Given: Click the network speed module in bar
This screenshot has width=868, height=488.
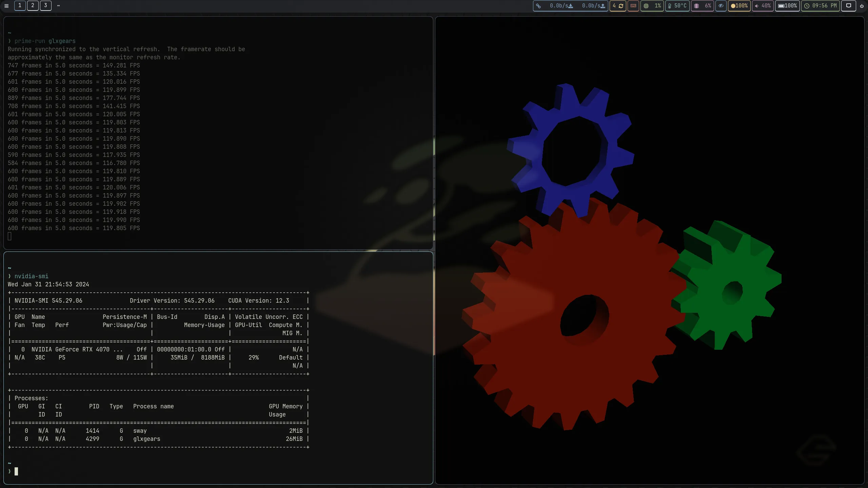Looking at the screenshot, I should (571, 6).
